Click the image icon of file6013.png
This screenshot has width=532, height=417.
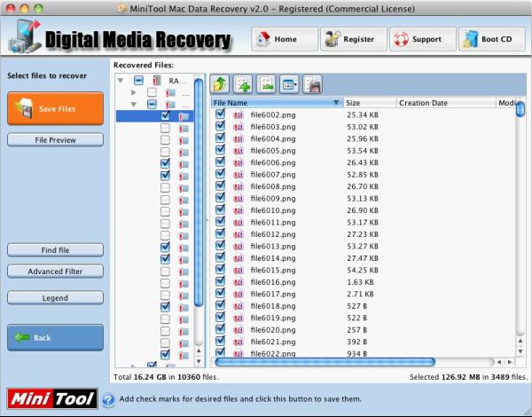[239, 247]
